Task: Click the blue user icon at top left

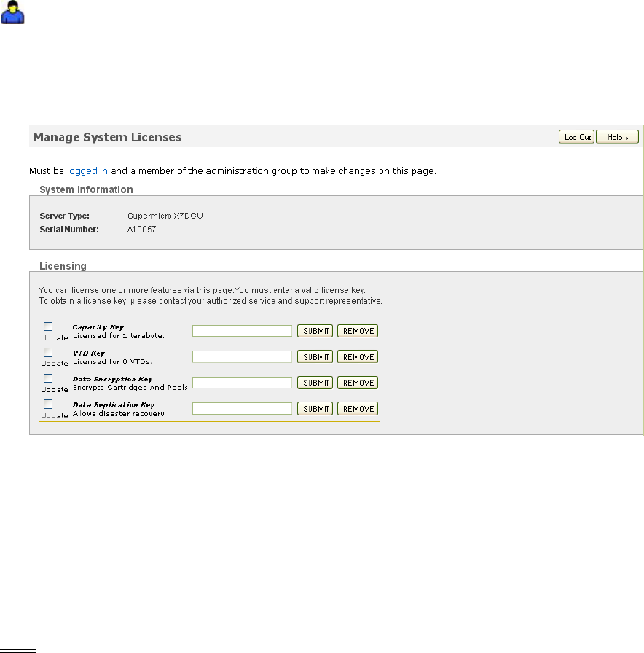Action: click(14, 11)
